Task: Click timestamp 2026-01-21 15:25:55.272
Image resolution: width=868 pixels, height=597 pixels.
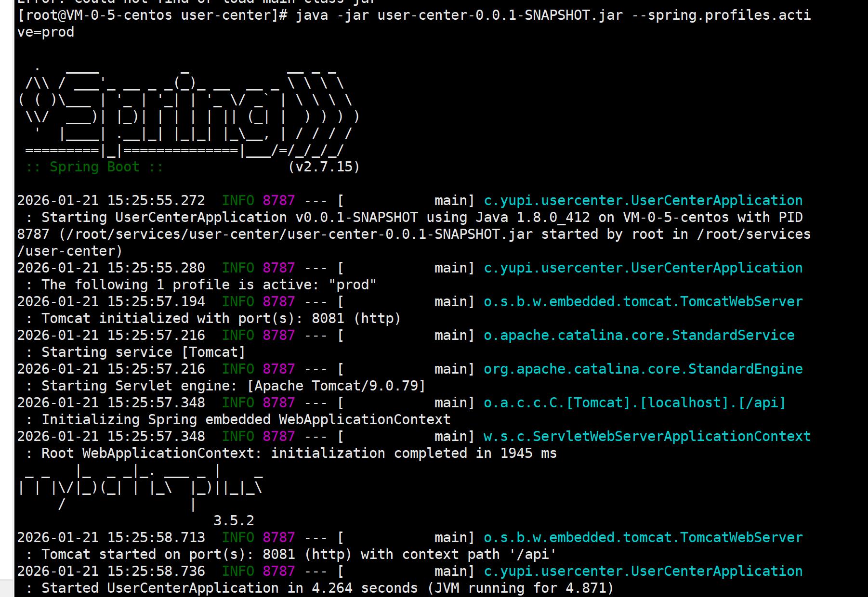Action: coord(111,200)
